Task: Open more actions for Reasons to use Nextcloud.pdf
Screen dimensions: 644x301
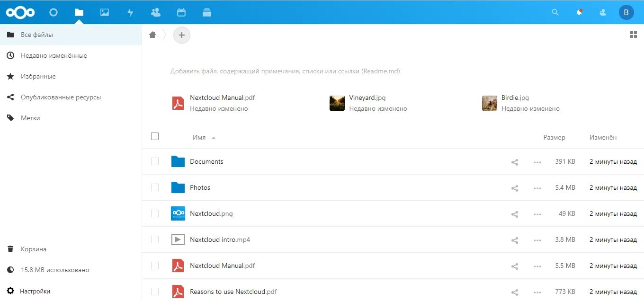Action: (x=537, y=292)
